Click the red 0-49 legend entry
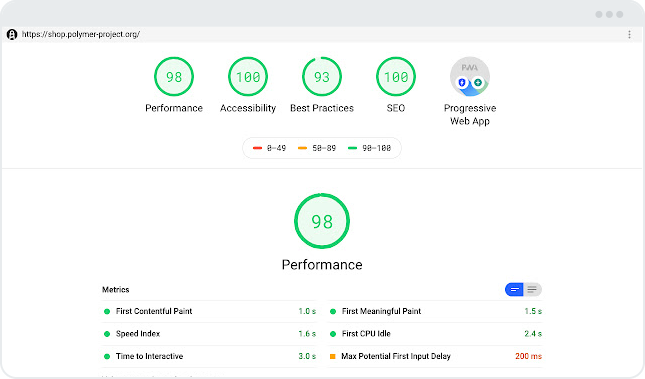This screenshot has width=645, height=379. (x=269, y=148)
